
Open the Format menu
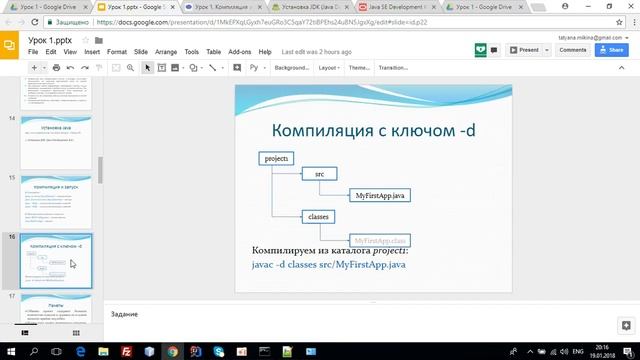point(117,52)
